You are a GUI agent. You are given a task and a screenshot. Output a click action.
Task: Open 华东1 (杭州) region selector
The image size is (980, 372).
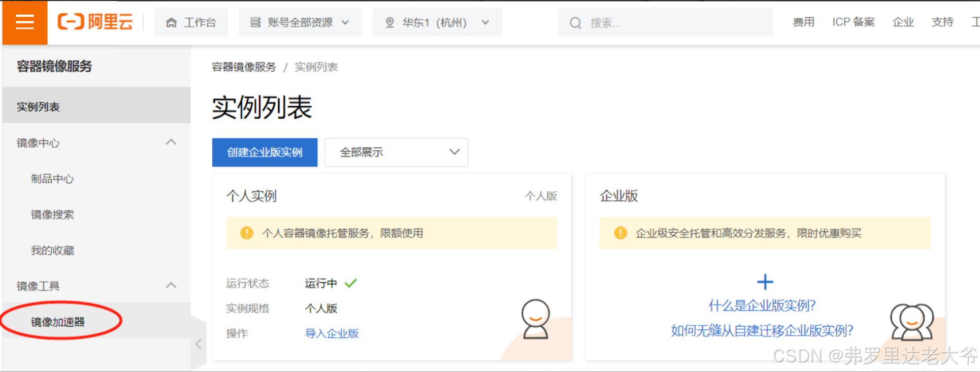pyautogui.click(x=437, y=22)
